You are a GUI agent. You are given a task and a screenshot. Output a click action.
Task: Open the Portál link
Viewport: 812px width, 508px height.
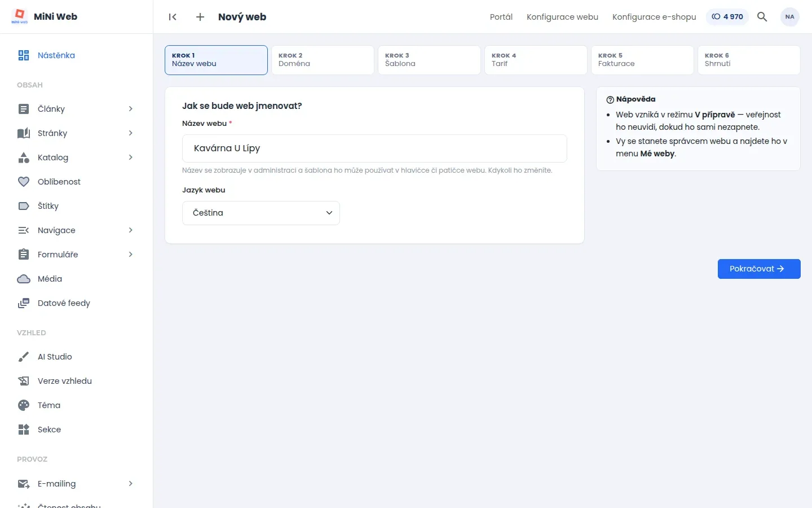[501, 17]
